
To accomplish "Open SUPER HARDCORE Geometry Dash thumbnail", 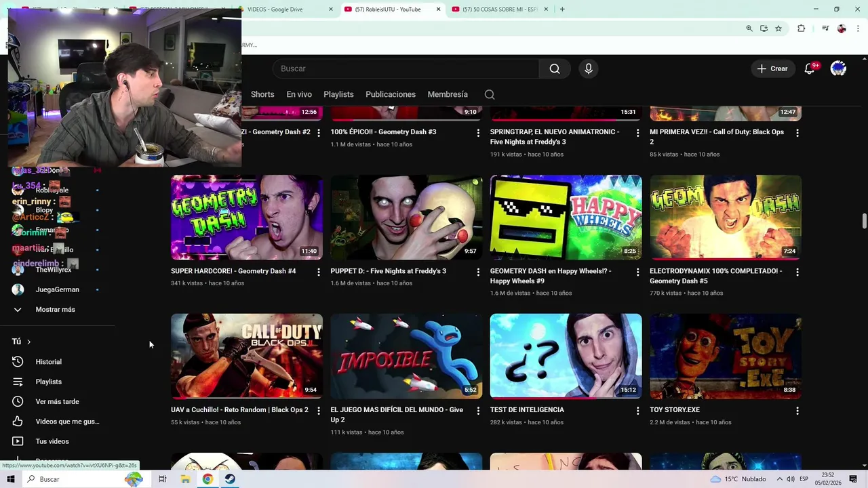I will click(x=247, y=218).
